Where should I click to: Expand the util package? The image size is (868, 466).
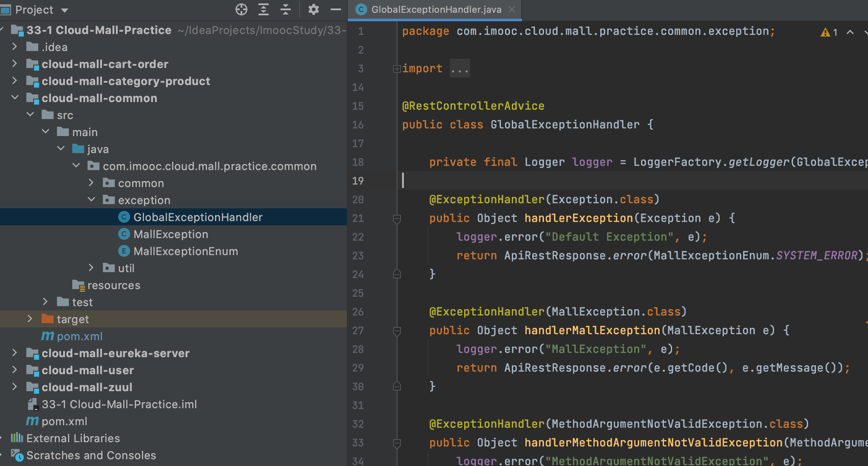(x=91, y=268)
